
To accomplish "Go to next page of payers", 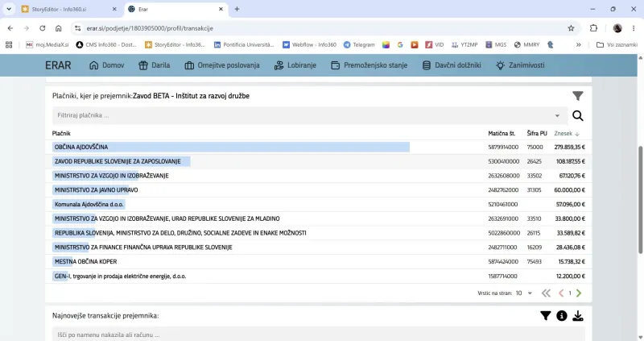I will [579, 293].
